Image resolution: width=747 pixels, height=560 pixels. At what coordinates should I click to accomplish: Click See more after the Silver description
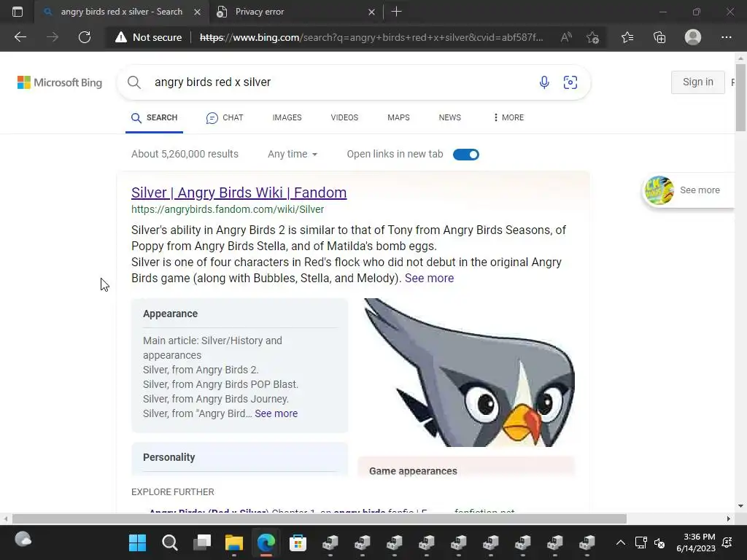click(x=429, y=278)
